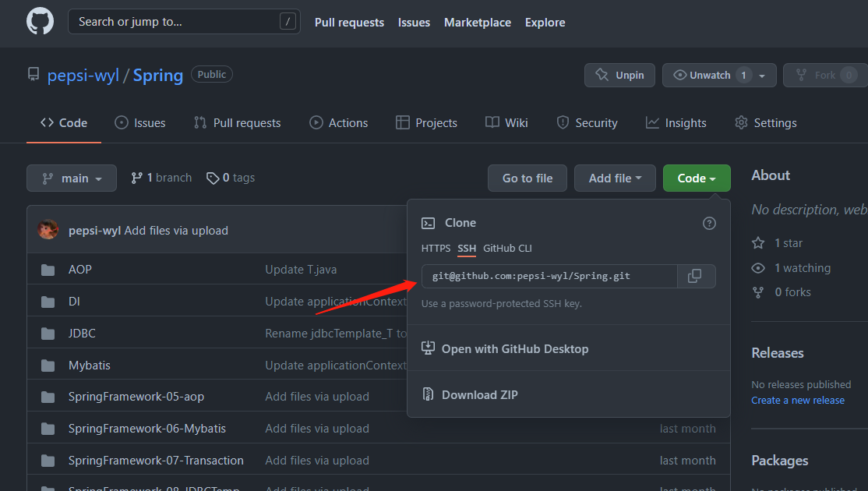Click the git@github.com SSH URL field

point(549,276)
